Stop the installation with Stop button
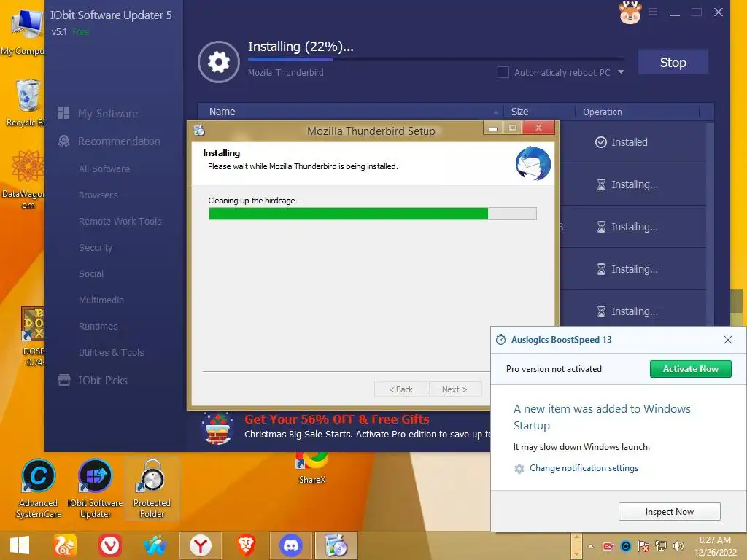This screenshot has width=747, height=560. 673,62
